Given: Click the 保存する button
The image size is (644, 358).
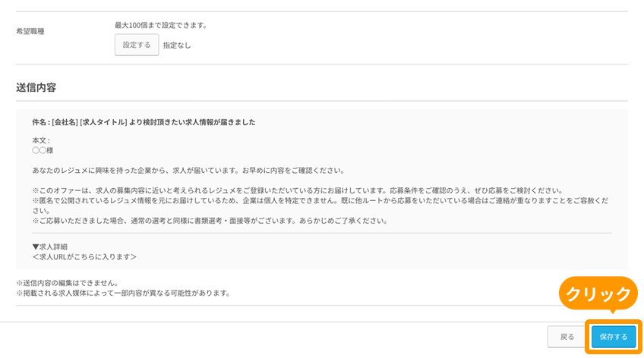Looking at the screenshot, I should coord(614,337).
